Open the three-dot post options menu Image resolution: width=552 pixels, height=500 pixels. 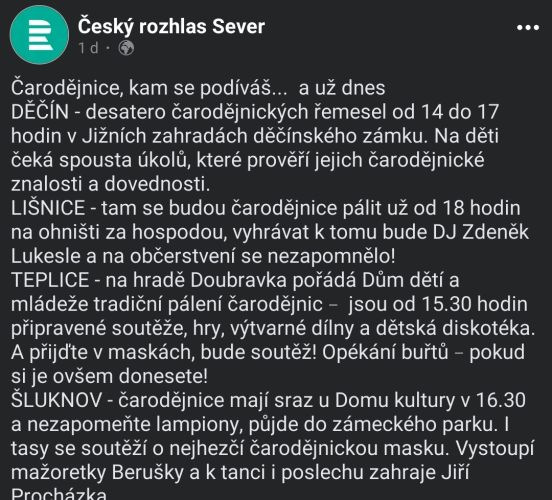click(x=528, y=27)
